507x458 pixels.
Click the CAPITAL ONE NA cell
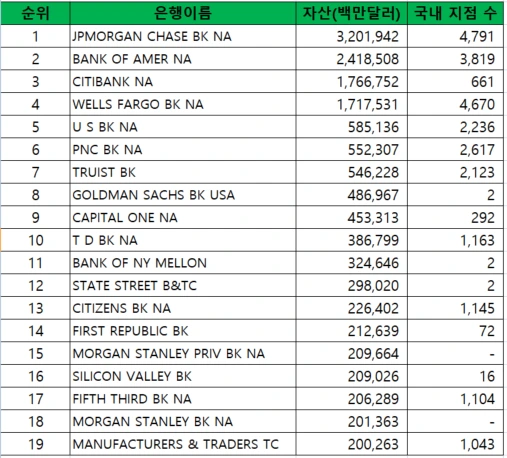coord(183,218)
